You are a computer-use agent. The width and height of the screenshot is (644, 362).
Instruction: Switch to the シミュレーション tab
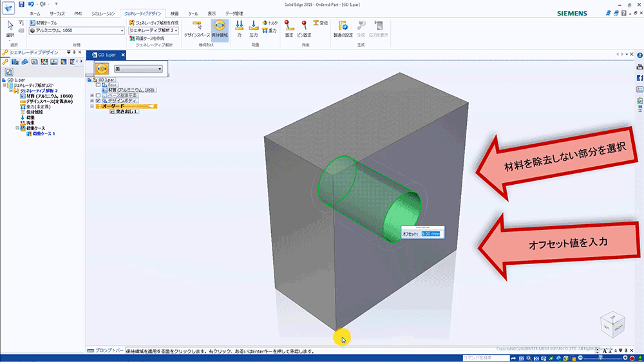coord(103,14)
